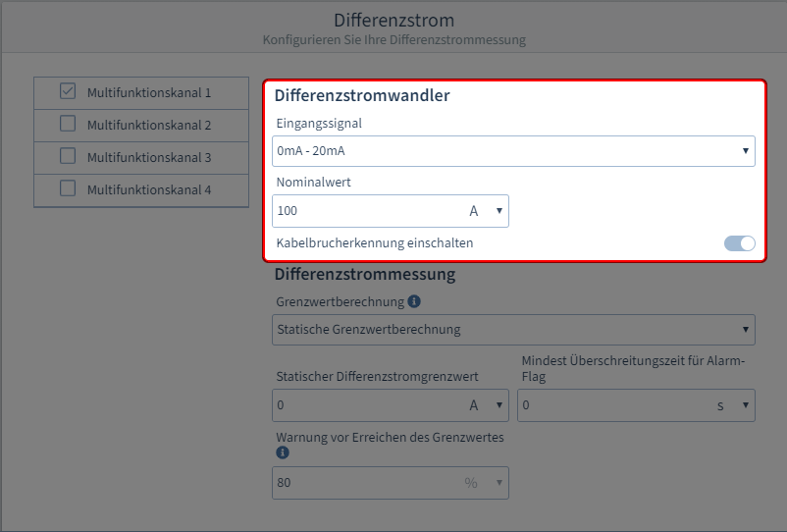Click info icon next to Grenzwertberechnung
Image resolution: width=787 pixels, height=532 pixels.
pos(414,301)
